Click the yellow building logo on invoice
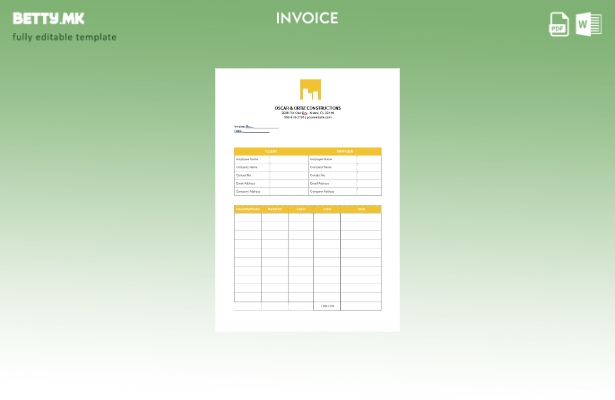Screen dimensions: 615x400 [309, 89]
